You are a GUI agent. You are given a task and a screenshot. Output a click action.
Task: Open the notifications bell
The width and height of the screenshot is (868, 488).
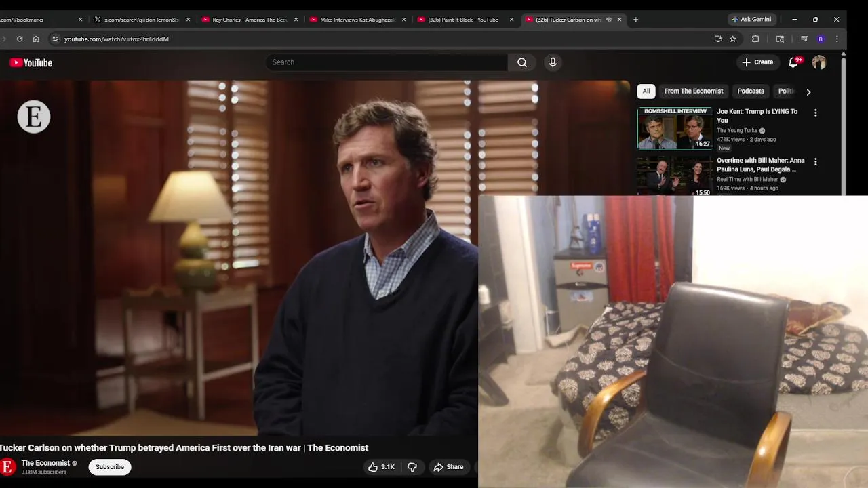(x=793, y=62)
